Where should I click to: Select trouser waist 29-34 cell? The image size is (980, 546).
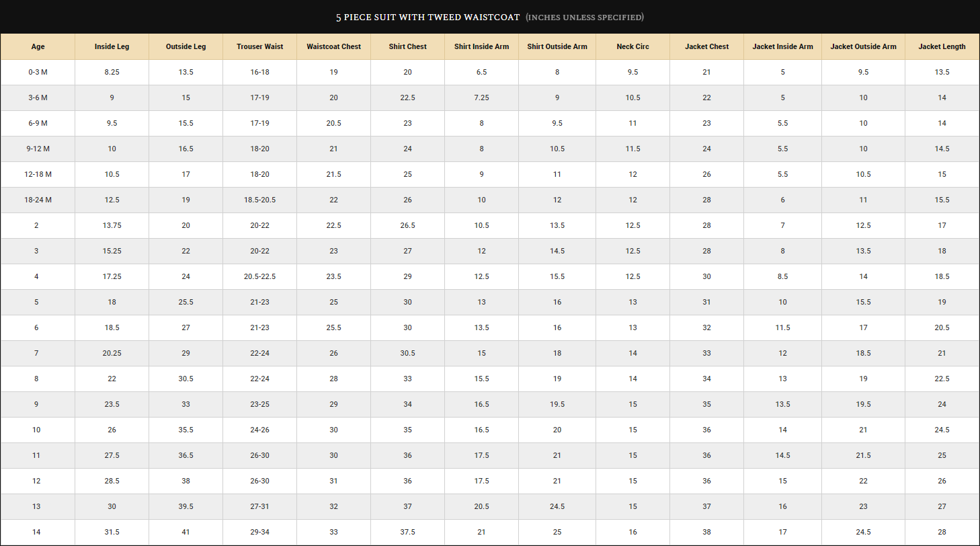[259, 532]
